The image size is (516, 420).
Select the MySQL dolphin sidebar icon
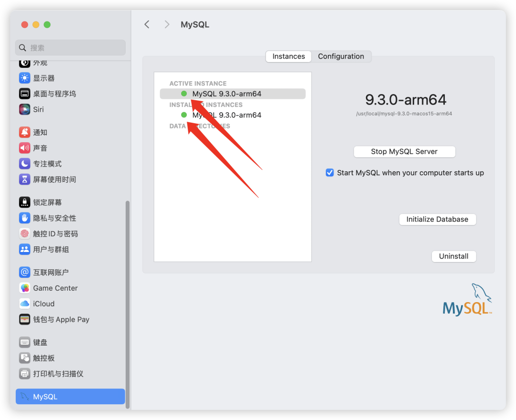[x=25, y=397]
